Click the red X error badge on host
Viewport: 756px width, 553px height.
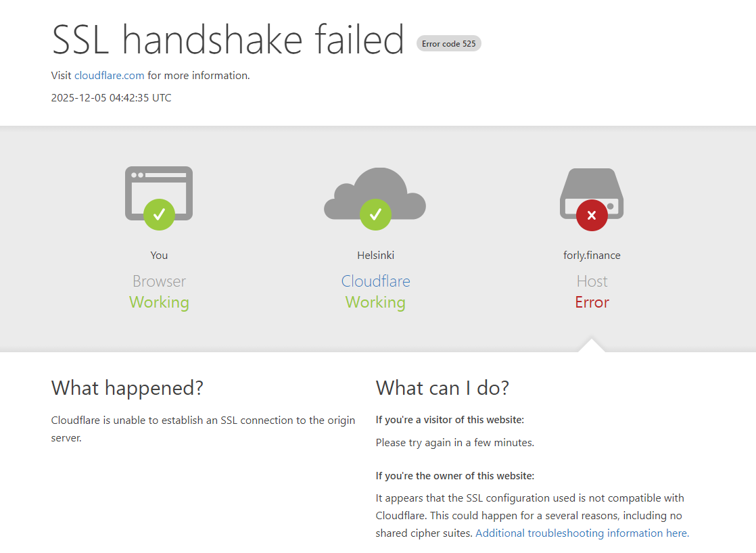(592, 216)
